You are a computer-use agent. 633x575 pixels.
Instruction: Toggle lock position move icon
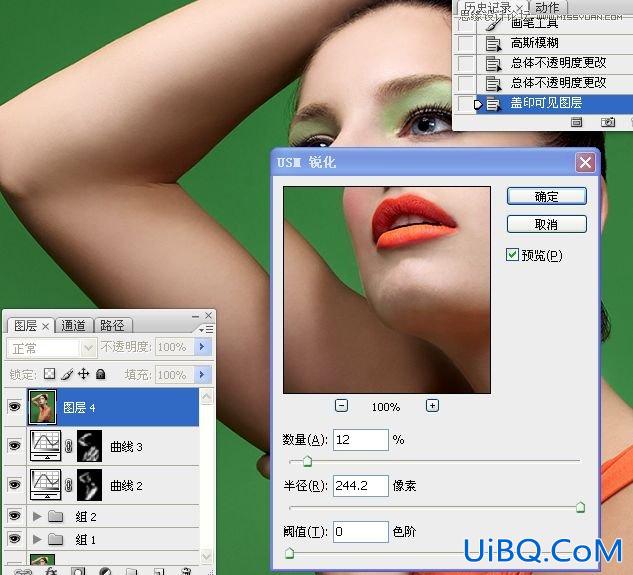point(84,374)
